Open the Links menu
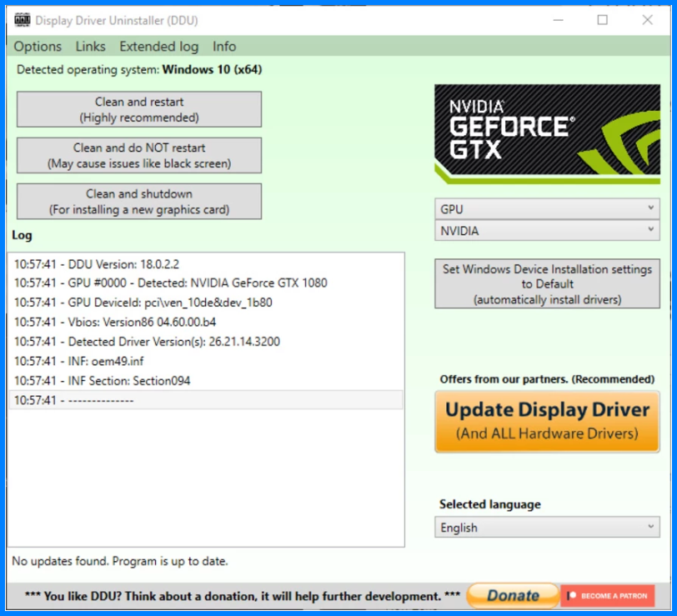The width and height of the screenshot is (677, 616). [x=90, y=47]
